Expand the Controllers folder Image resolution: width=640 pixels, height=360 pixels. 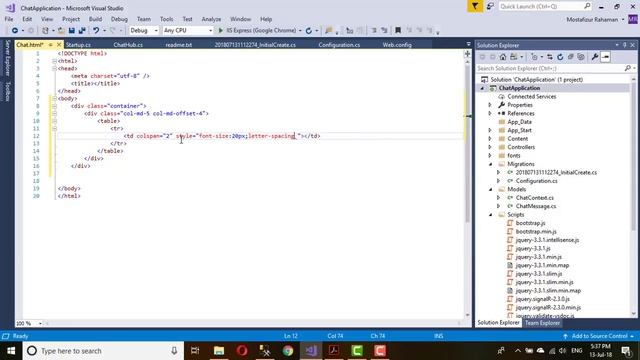[x=490, y=147]
